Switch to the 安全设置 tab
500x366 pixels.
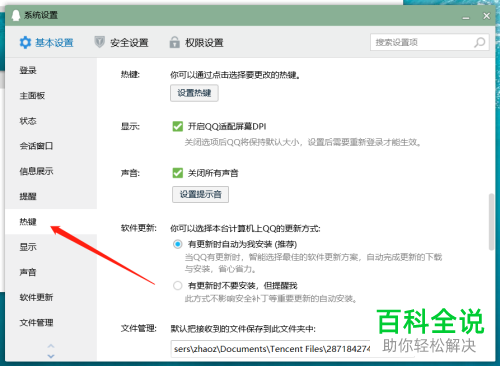(121, 43)
